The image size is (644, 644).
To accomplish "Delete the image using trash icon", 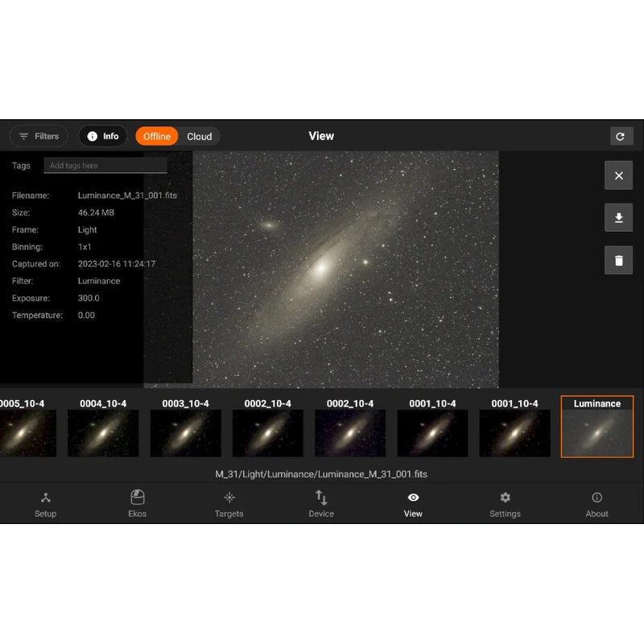I will click(618, 261).
